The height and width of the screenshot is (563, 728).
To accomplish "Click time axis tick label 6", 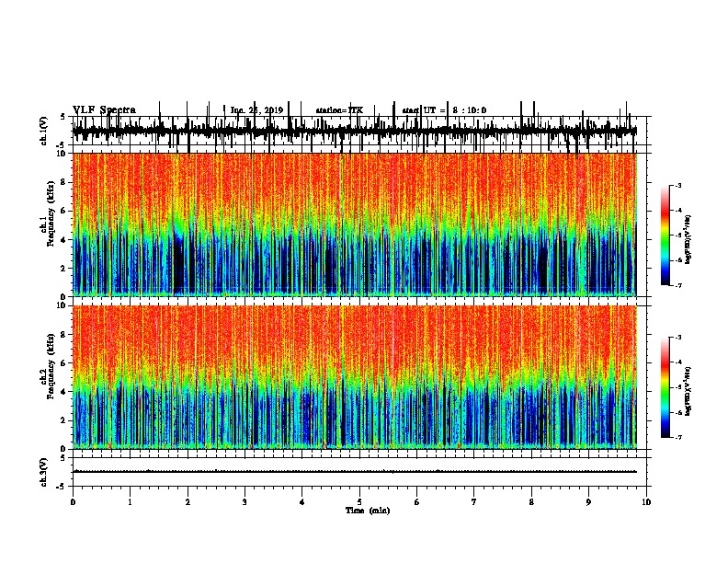I will 417,502.
